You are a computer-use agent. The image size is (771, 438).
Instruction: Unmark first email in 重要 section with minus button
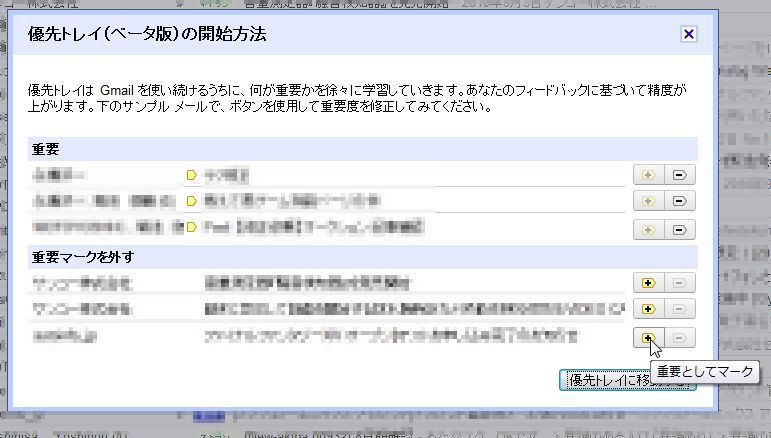pos(680,175)
